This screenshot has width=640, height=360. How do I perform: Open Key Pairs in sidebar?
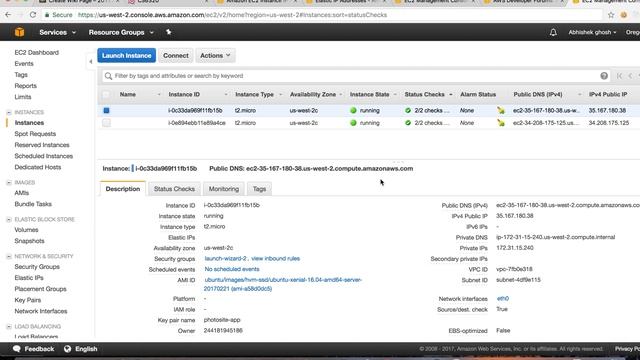(x=28, y=300)
